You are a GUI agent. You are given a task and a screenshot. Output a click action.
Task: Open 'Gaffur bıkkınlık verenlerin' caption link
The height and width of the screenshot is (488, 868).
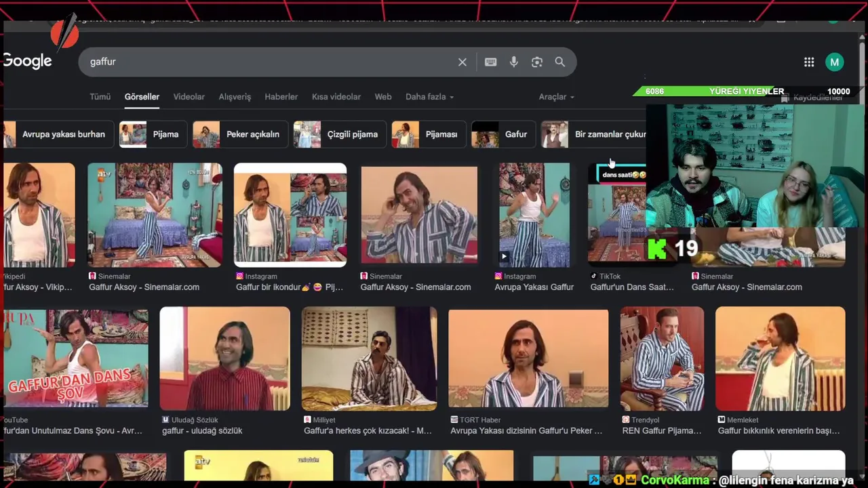tap(778, 431)
